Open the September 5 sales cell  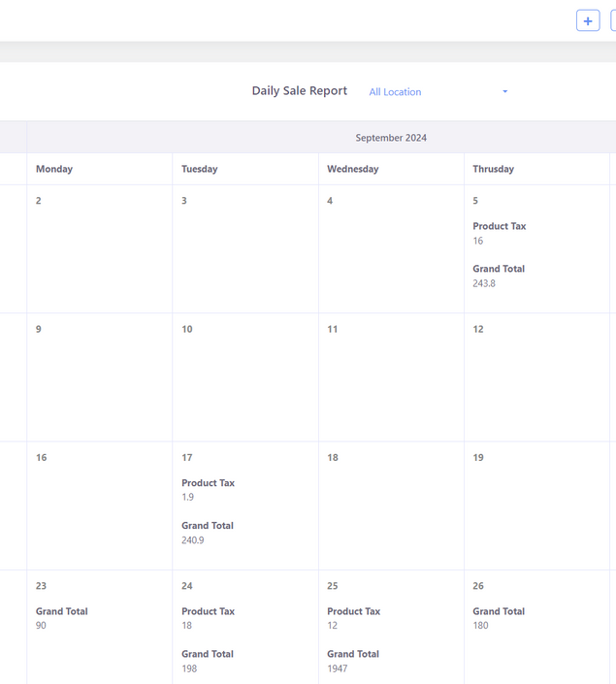(x=536, y=248)
